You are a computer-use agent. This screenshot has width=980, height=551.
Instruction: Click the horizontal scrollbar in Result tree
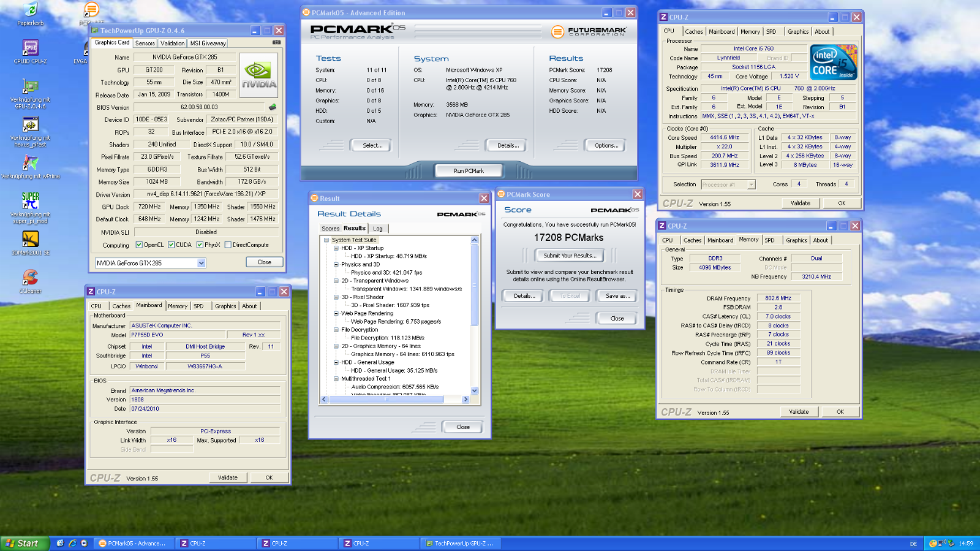pyautogui.click(x=386, y=399)
